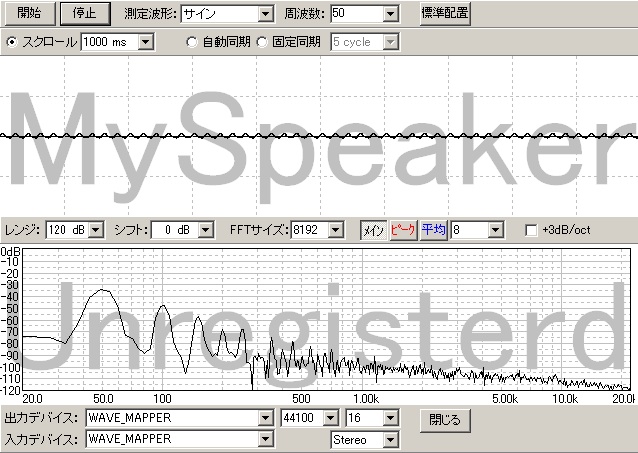Image resolution: width=638 pixels, height=453 pixels.
Task: Click the 標準配置 button
Action: pos(445,13)
